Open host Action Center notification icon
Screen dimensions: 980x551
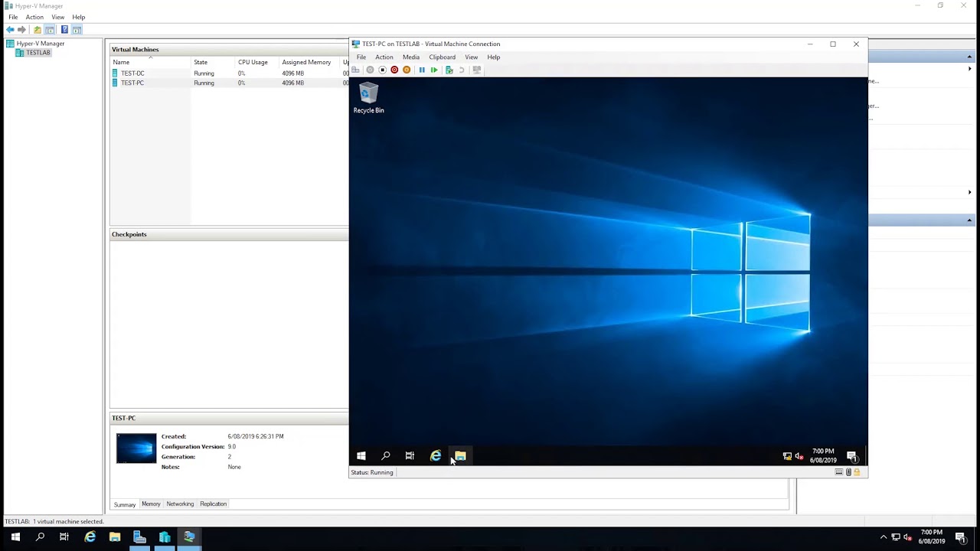[x=961, y=537]
